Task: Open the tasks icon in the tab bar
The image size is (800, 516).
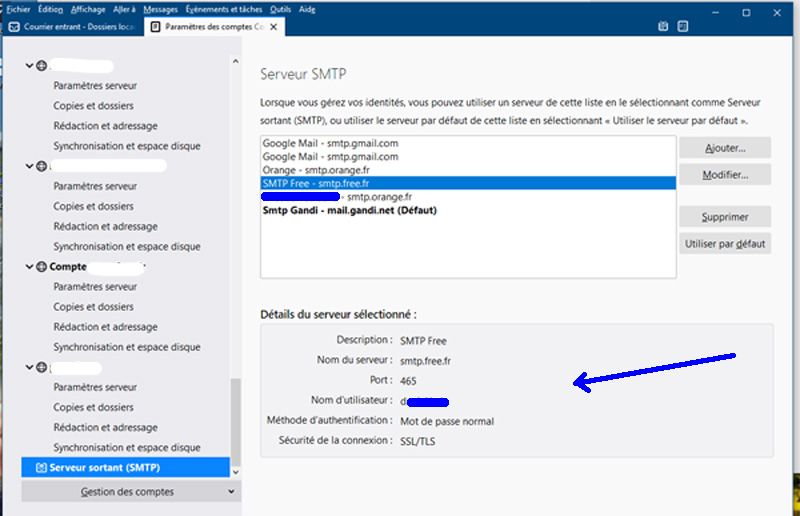Action: [x=684, y=27]
